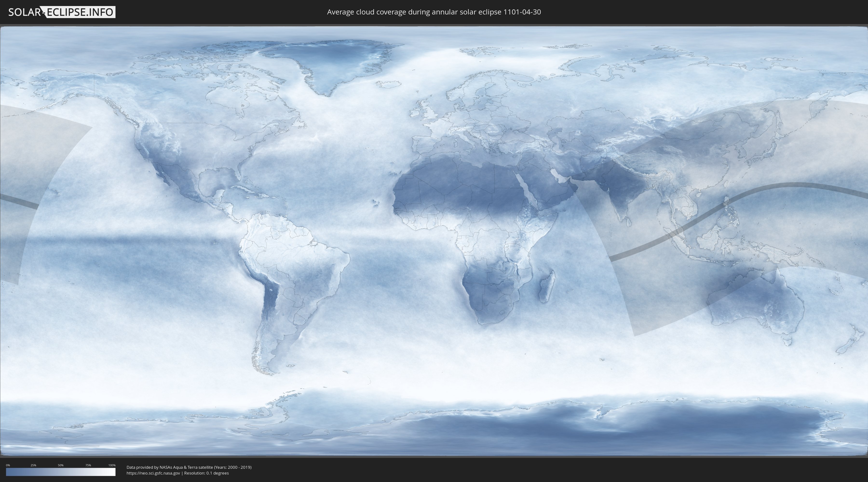Click the NASA Aqua & Terra data credit

click(189, 467)
